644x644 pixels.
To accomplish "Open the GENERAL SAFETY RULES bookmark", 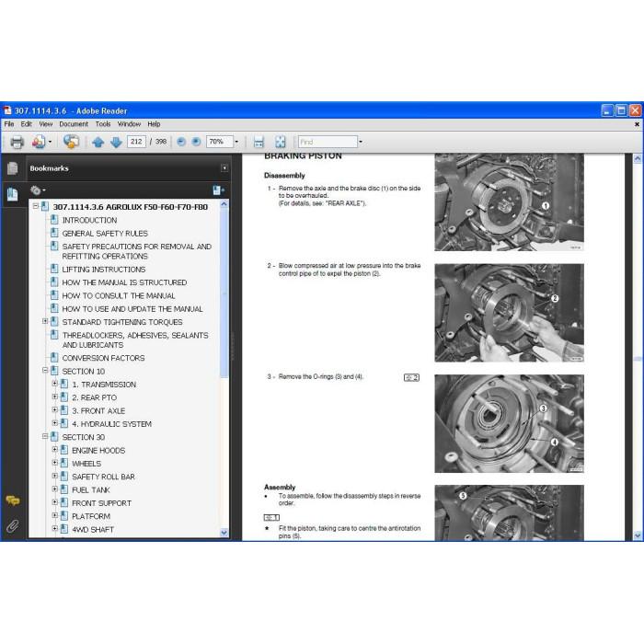I will pos(105,234).
